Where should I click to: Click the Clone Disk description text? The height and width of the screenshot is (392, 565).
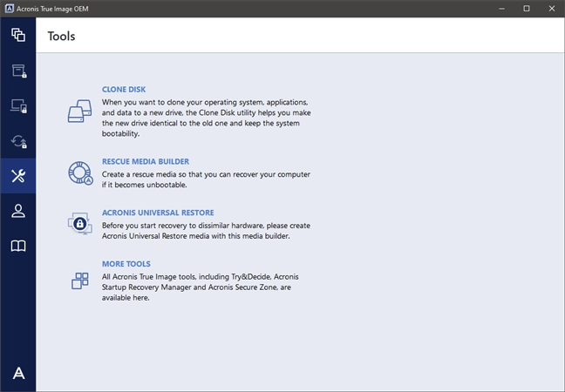206,118
